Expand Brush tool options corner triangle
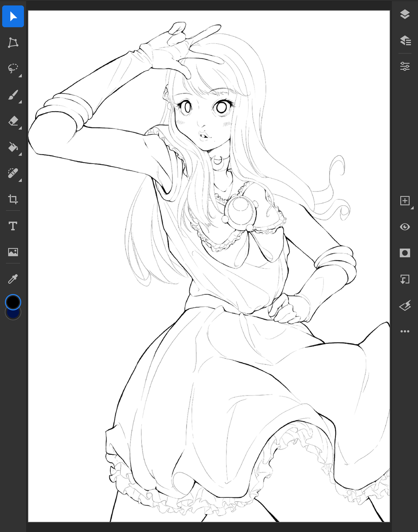418x532 pixels. tap(20, 102)
